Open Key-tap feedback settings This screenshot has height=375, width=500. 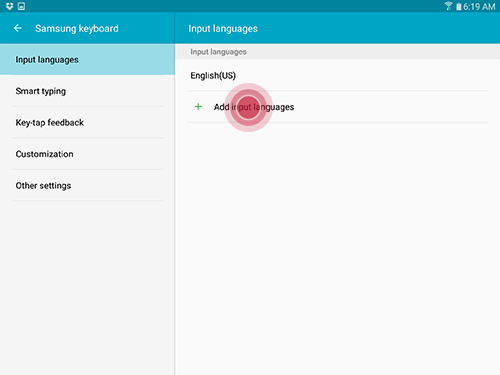pyautogui.click(x=87, y=123)
